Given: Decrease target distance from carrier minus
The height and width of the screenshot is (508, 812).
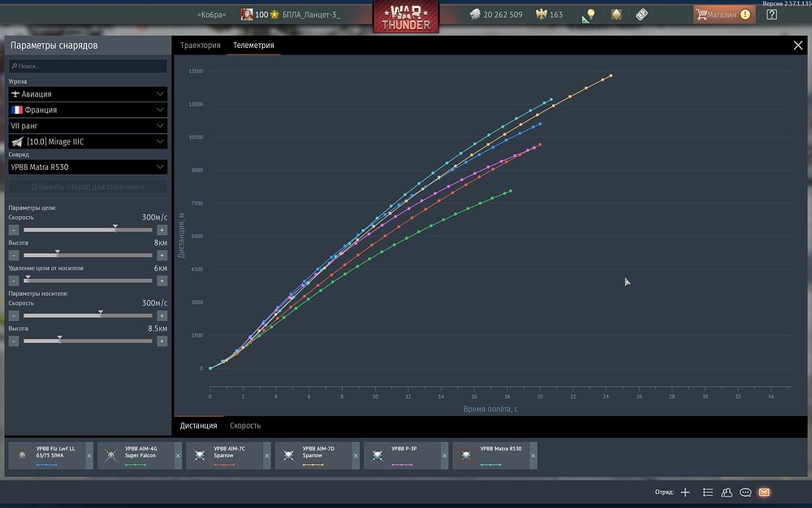Looking at the screenshot, I should pos(14,280).
